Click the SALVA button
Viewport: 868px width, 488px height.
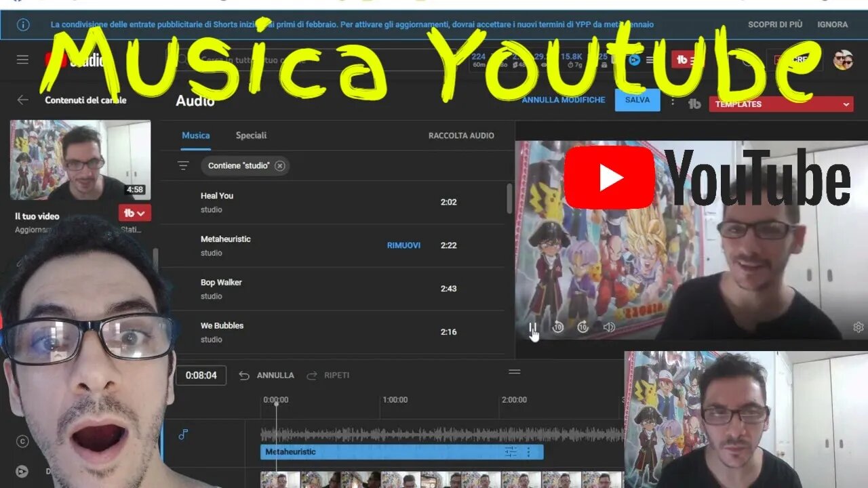tap(637, 100)
